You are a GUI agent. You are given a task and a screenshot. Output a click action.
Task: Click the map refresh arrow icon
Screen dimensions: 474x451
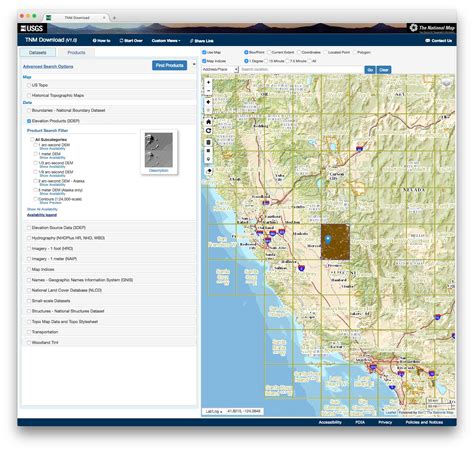click(209, 131)
